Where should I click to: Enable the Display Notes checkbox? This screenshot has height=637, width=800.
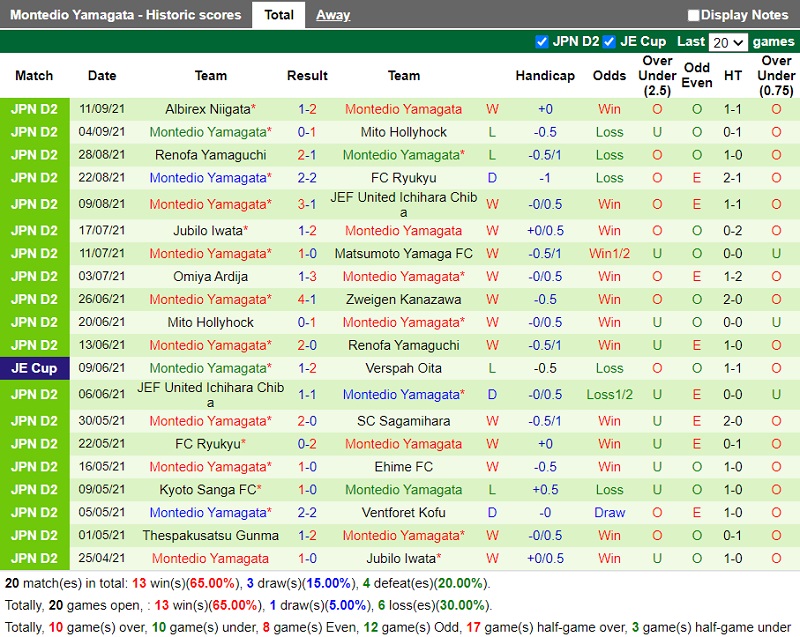point(694,16)
